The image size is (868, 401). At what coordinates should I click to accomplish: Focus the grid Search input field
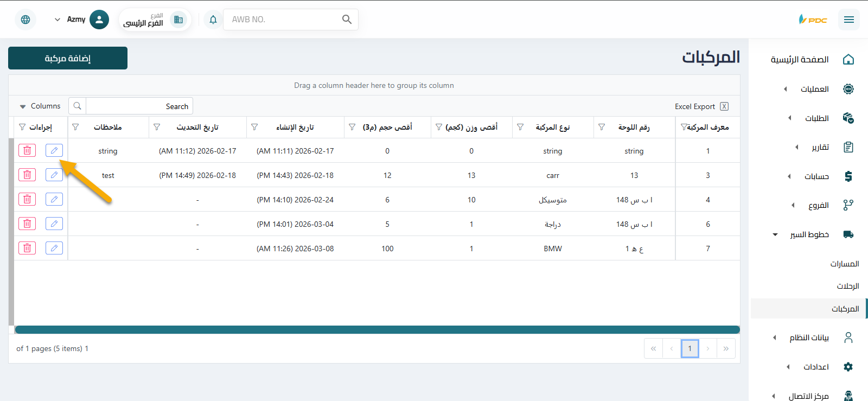139,106
